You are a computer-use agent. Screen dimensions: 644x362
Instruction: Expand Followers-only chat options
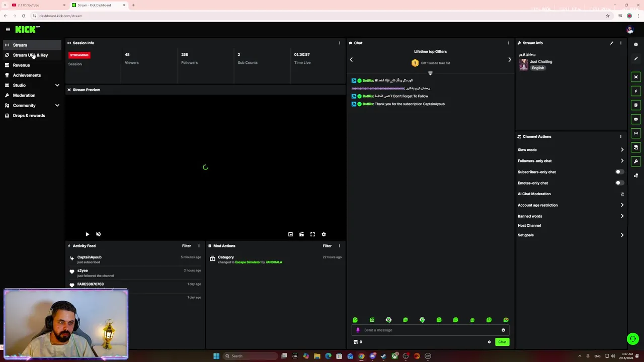622,161
